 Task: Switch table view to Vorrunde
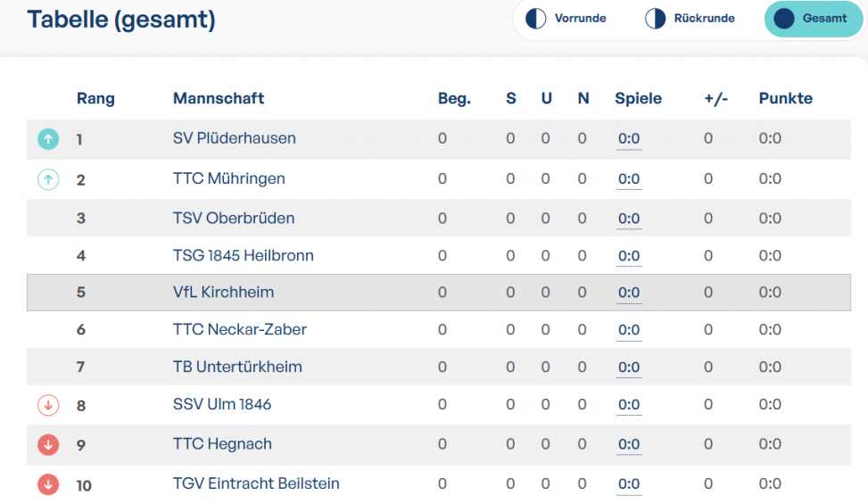click(x=566, y=18)
